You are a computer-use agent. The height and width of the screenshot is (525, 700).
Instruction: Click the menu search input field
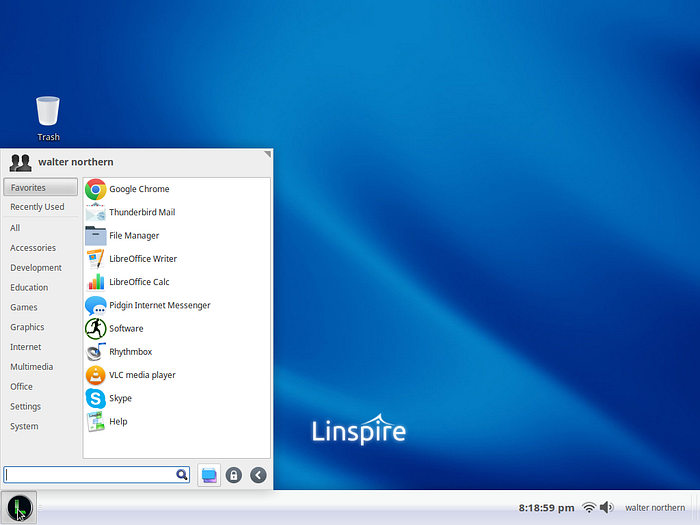96,475
